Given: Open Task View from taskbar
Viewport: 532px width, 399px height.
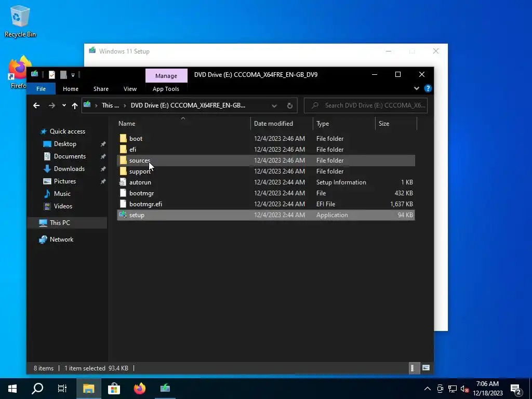Looking at the screenshot, I should 62,389.
